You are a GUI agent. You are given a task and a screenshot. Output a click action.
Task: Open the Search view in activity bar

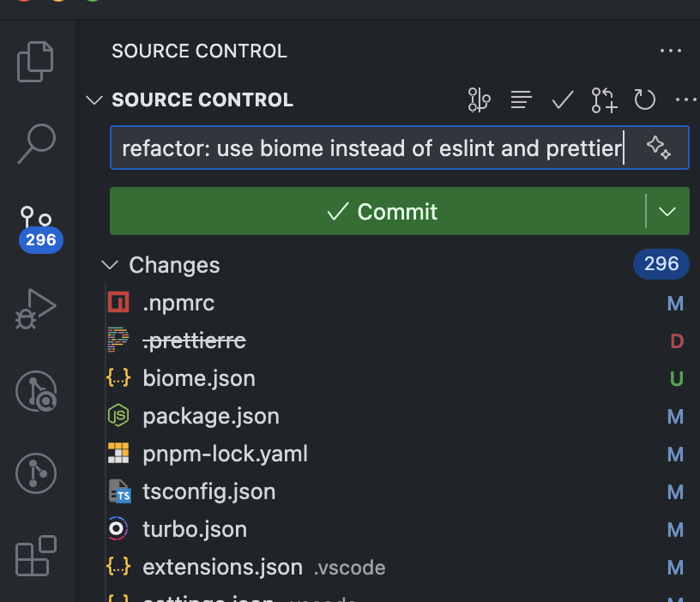tap(36, 143)
